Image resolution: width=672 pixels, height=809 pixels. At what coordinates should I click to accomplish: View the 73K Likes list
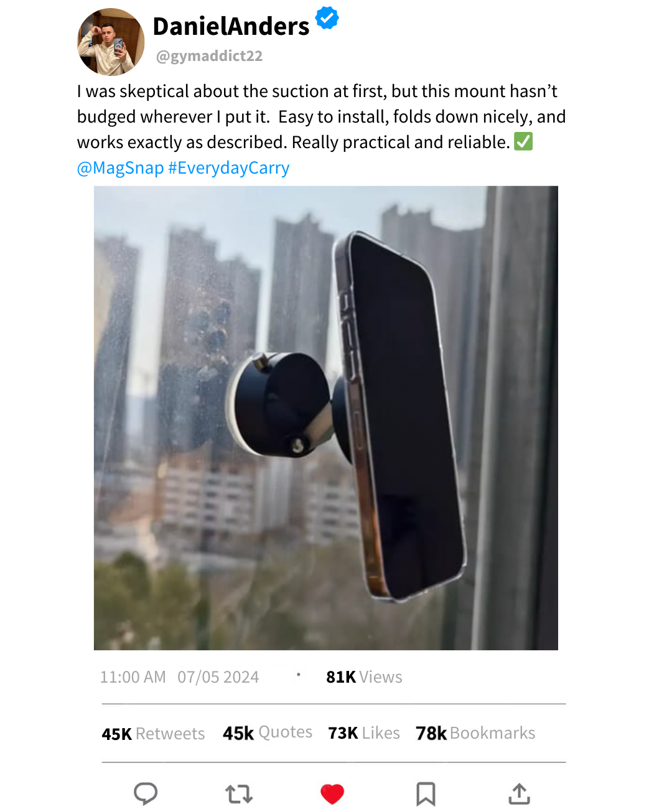364,733
